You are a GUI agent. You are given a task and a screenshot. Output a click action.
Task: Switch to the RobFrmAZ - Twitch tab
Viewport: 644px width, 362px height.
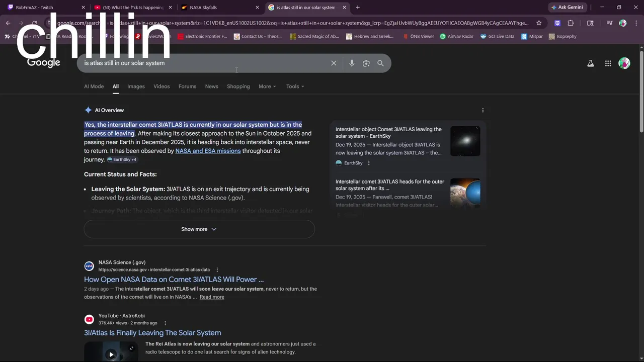coord(46,8)
